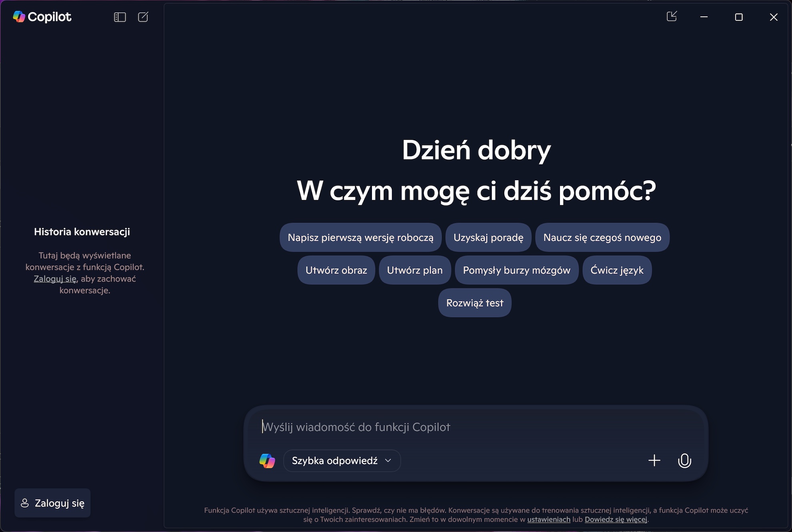Open the pop-out window icon
Screen dimensions: 792x532
tap(672, 16)
